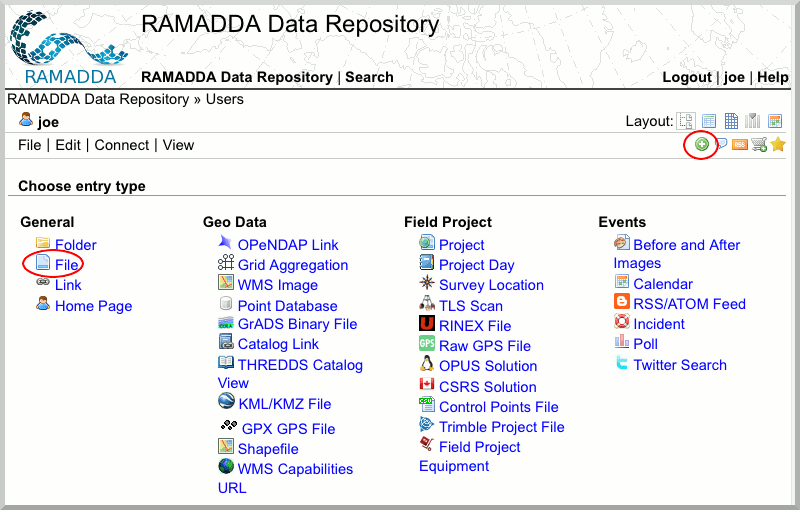Open the comments speech bubble icon

721,145
